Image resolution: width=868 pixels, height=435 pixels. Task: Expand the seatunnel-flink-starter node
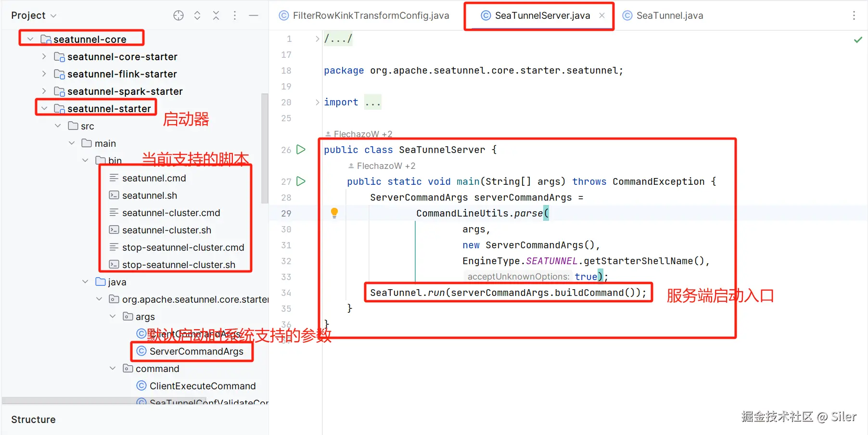[44, 74]
